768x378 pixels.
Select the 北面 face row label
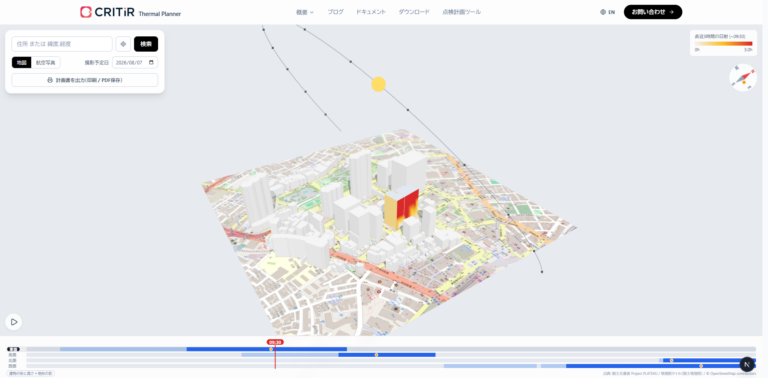(12, 360)
